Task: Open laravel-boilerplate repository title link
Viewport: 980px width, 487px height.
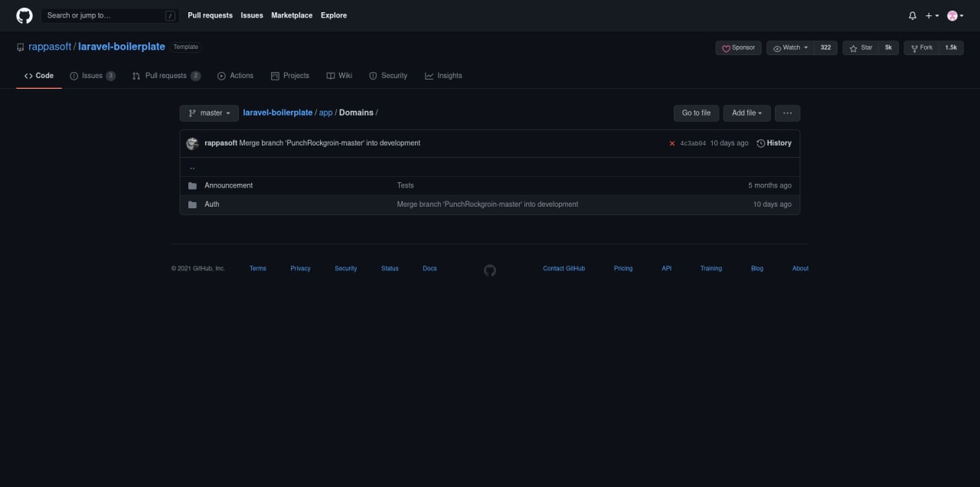Action: point(122,47)
